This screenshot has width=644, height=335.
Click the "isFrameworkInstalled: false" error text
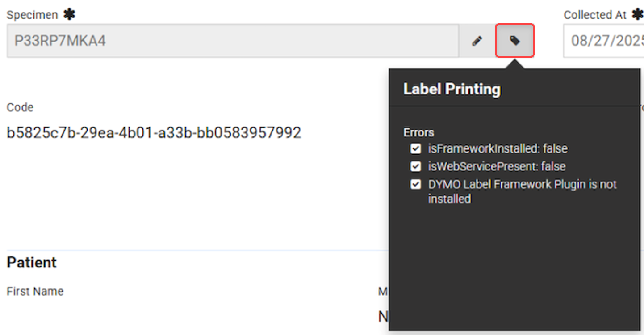click(498, 148)
